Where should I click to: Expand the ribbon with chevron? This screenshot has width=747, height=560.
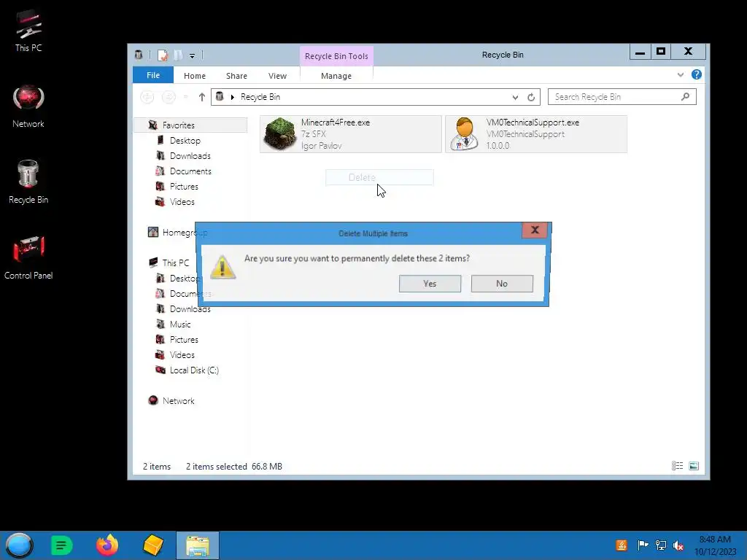(x=681, y=75)
